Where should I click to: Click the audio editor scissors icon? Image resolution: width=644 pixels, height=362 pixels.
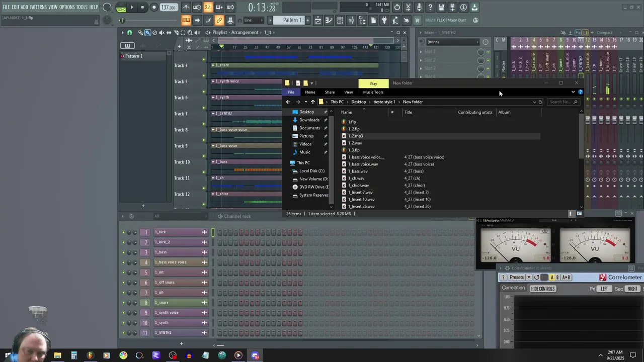coord(408,8)
